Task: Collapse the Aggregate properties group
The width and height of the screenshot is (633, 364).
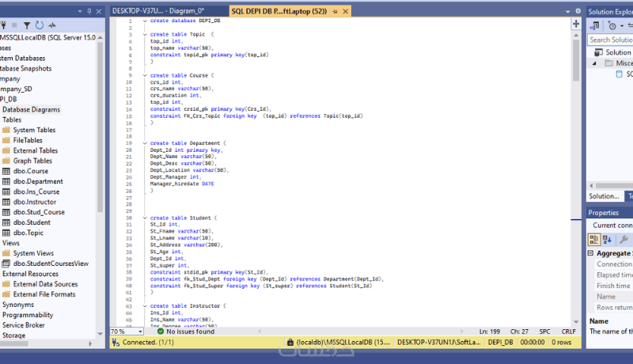Action: 590,253
